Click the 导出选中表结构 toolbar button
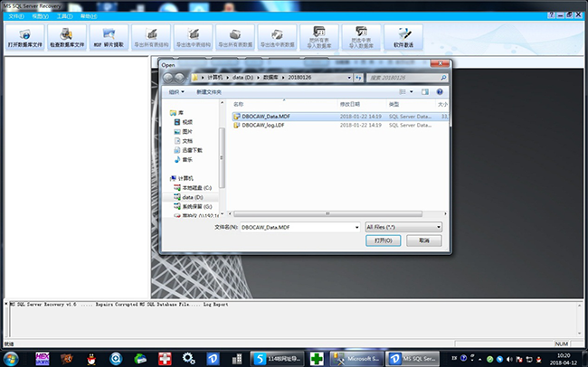 tap(193, 37)
